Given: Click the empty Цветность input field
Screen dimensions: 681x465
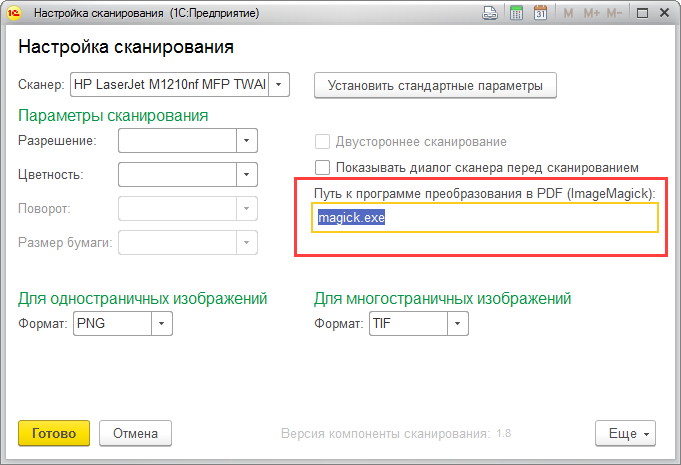Looking at the screenshot, I should (x=177, y=175).
